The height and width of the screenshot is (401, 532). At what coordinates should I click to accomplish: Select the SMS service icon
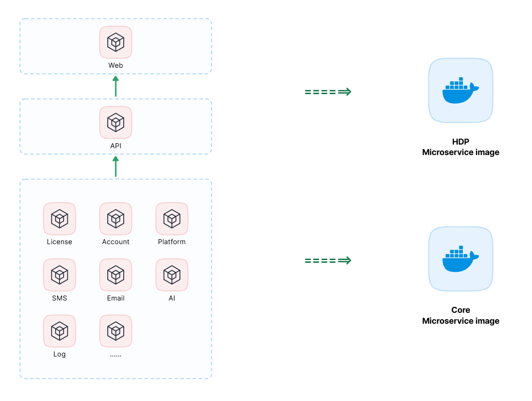[60, 275]
